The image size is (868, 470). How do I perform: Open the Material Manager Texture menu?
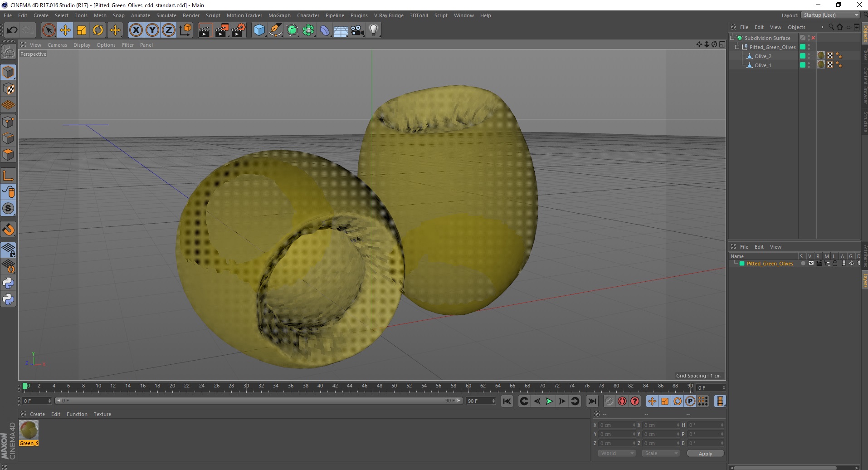102,414
